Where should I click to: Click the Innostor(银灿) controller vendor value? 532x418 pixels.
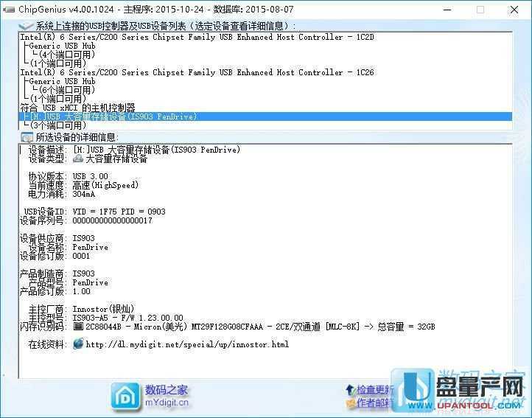pos(103,309)
